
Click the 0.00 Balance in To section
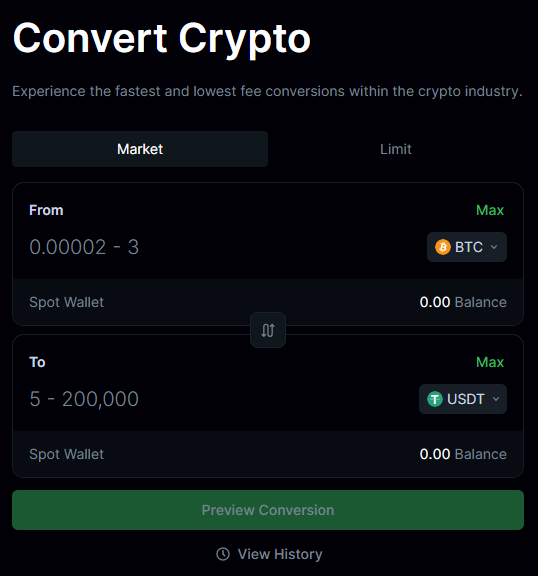tap(463, 454)
